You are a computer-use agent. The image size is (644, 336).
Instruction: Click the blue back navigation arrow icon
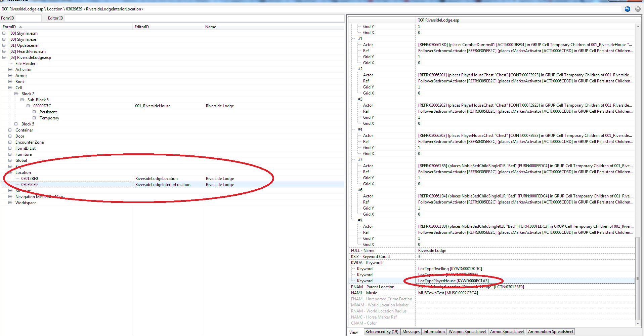[627, 9]
